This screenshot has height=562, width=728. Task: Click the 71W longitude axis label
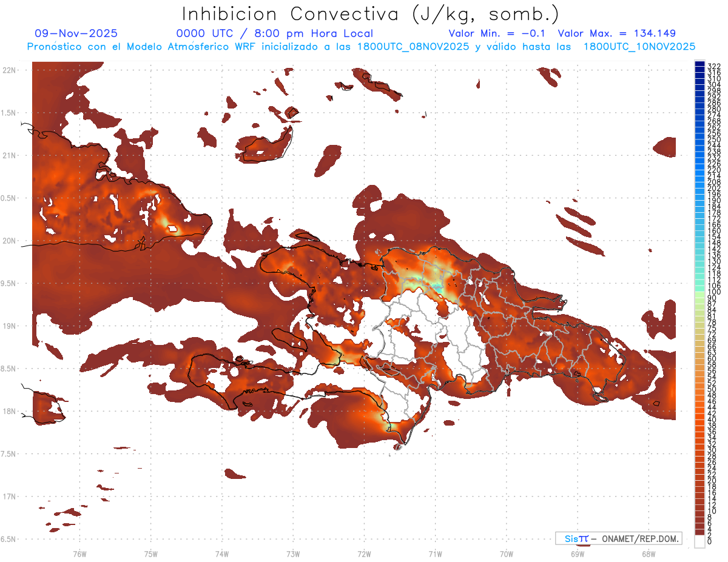point(435,554)
